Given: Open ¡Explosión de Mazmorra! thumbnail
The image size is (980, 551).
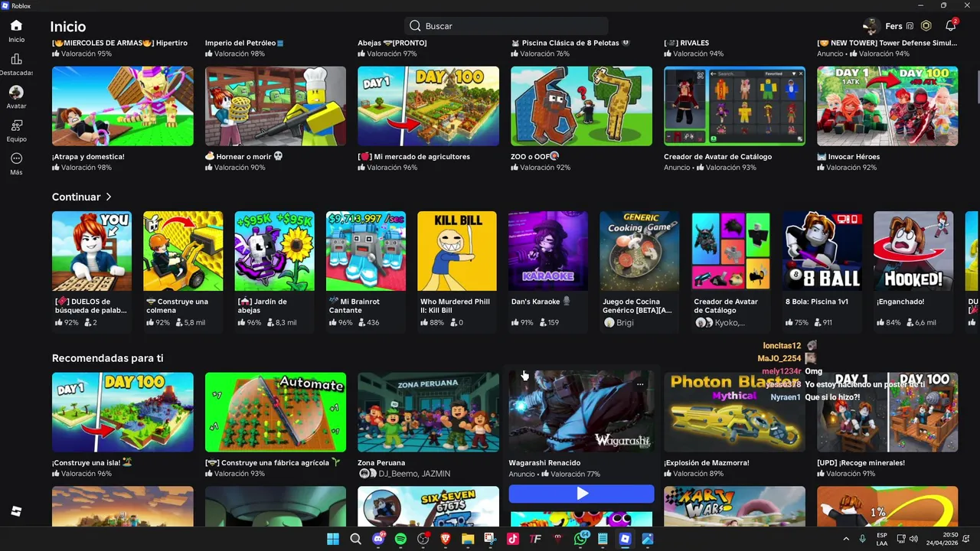Looking at the screenshot, I should pos(734,412).
